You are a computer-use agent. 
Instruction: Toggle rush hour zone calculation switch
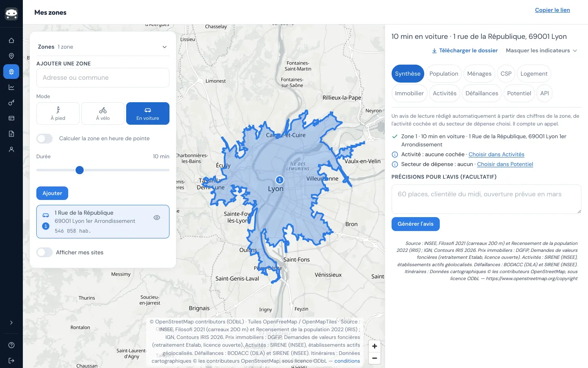click(45, 139)
